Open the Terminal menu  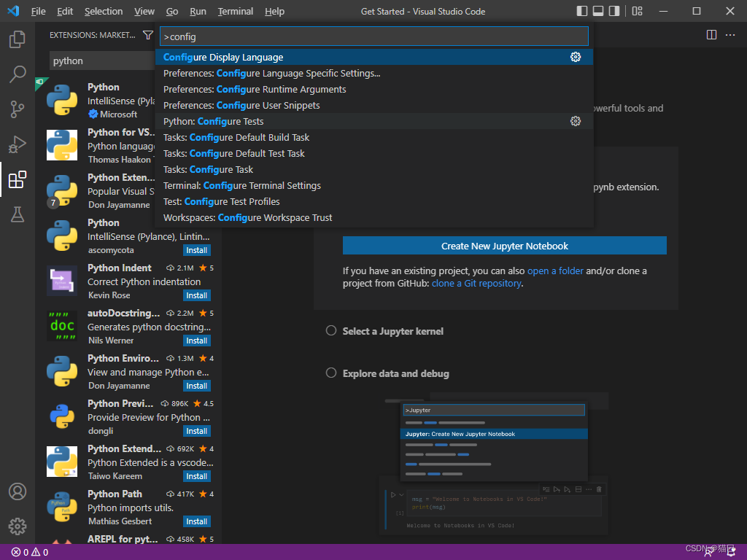click(236, 12)
